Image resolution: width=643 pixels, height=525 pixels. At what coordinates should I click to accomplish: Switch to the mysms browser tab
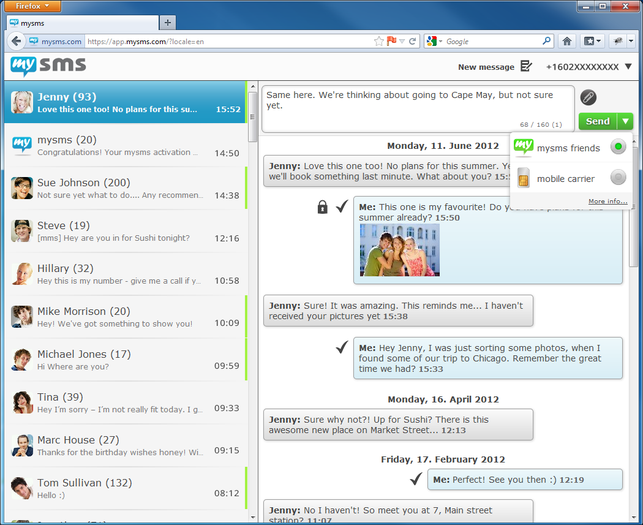point(80,22)
